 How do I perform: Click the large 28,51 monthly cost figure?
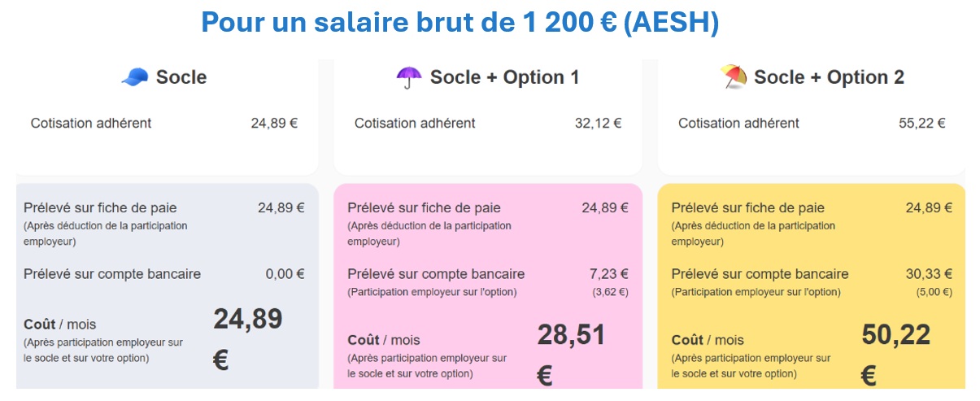[571, 334]
